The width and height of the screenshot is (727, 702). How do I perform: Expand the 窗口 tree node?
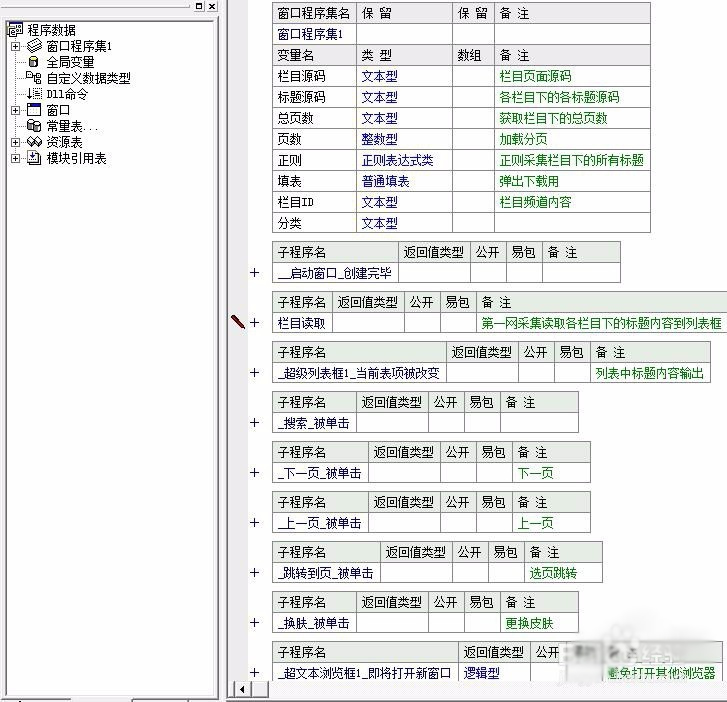[x=15, y=110]
